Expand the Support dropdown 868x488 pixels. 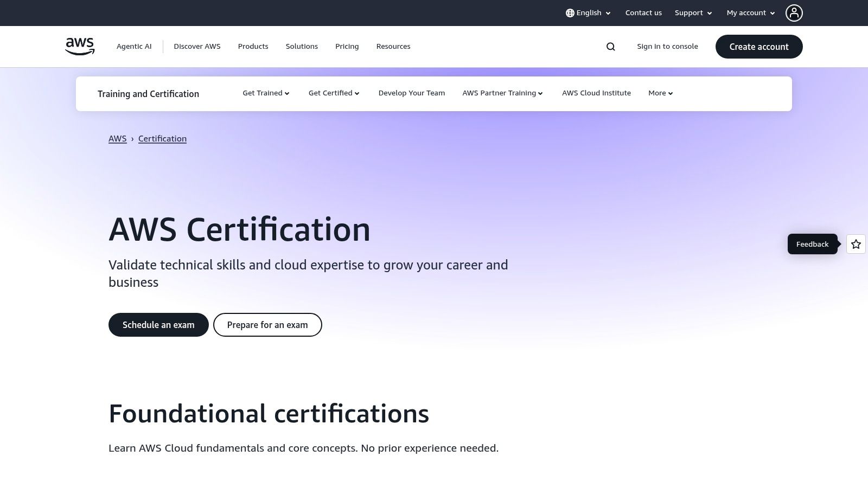693,13
